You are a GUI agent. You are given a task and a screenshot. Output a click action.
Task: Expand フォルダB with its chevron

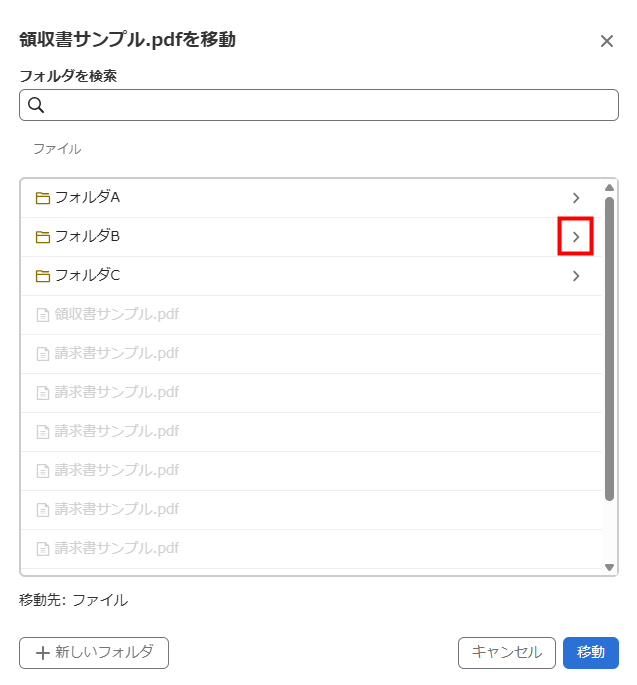point(576,237)
